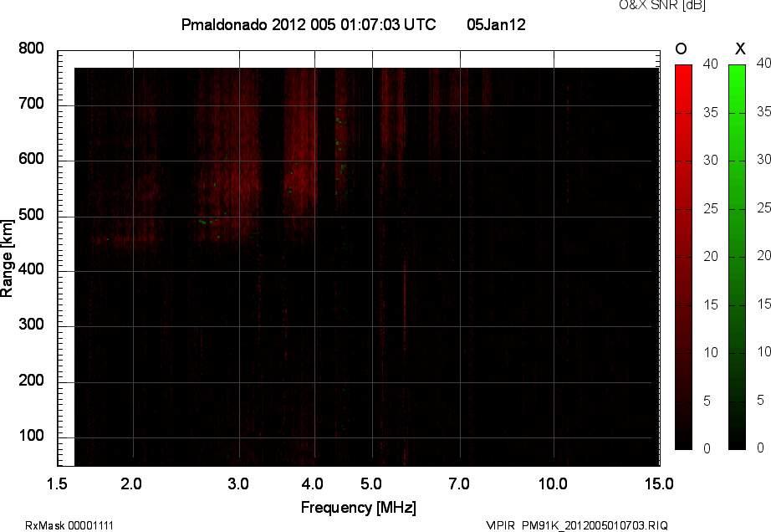The image size is (771, 532).
Task: Click the '20' value on the O scale
Action: [710, 256]
